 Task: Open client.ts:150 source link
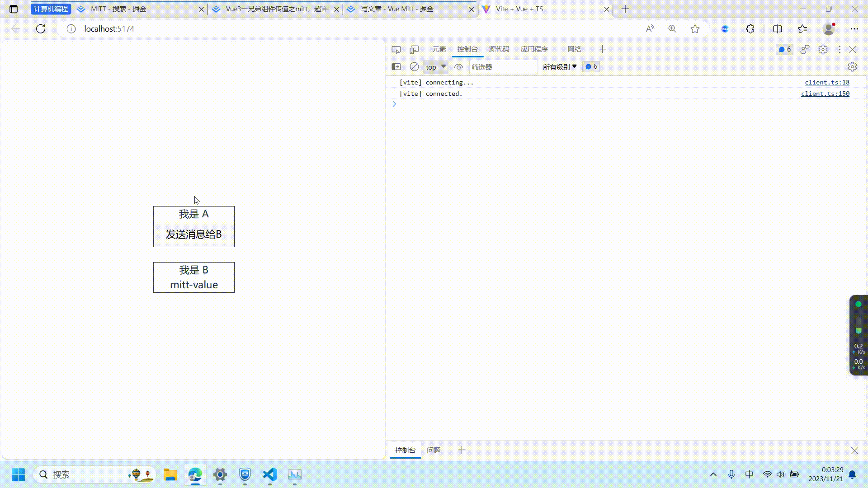point(825,94)
